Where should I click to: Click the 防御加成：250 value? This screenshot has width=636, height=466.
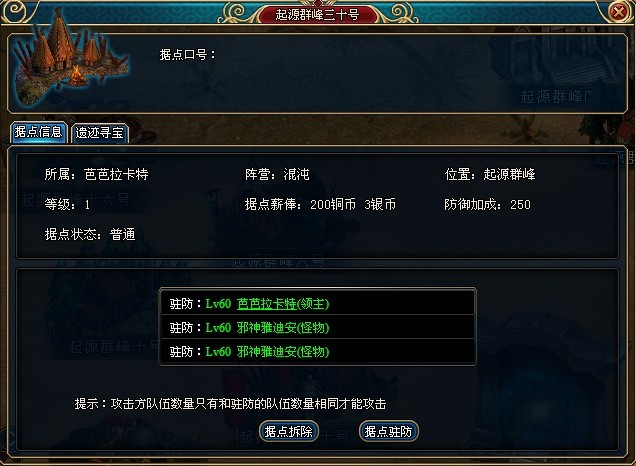pos(487,204)
